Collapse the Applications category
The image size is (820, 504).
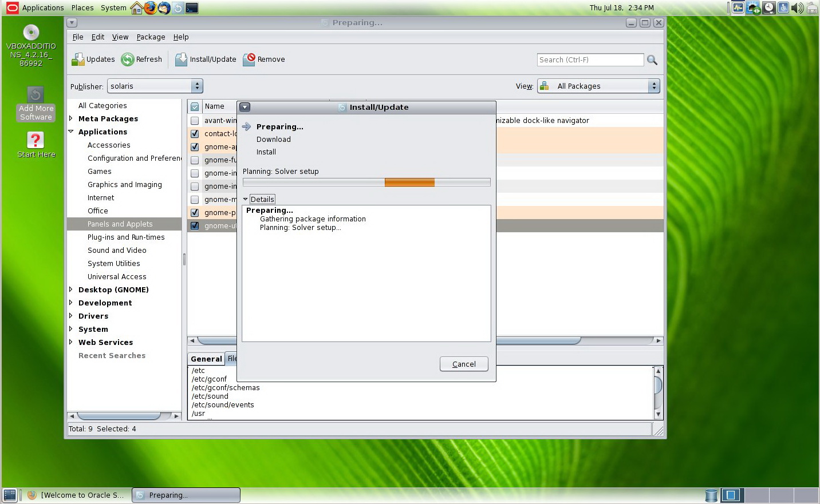point(71,132)
